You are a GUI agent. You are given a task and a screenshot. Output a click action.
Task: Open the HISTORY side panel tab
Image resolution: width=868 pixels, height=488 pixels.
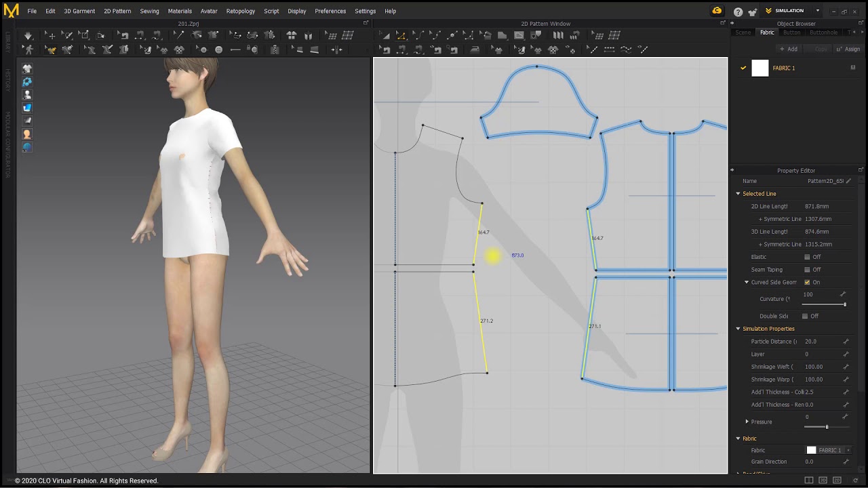7,81
